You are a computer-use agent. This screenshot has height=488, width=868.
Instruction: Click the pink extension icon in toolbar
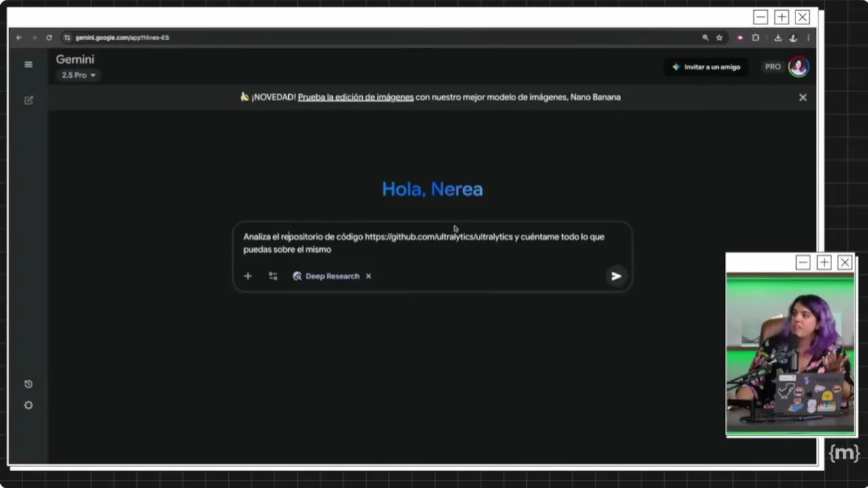[x=740, y=37]
